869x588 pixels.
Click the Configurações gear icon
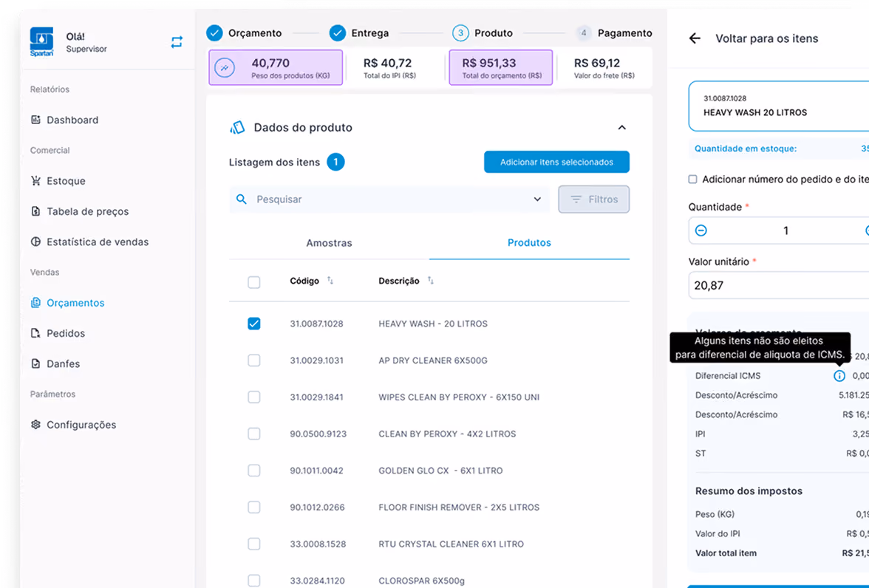coord(35,425)
